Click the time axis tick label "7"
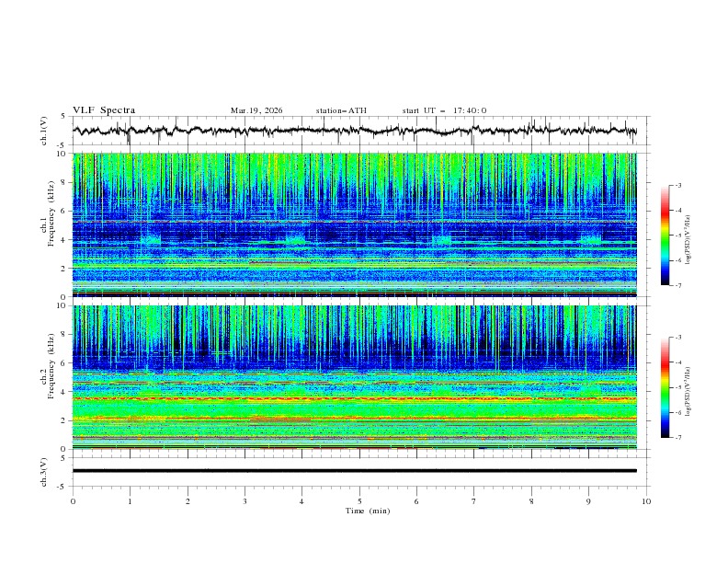 [474, 501]
